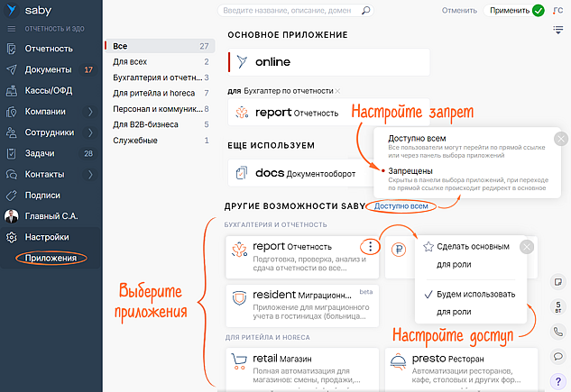Open the filter icon at top right
The height and width of the screenshot is (392, 571).
[x=558, y=30]
